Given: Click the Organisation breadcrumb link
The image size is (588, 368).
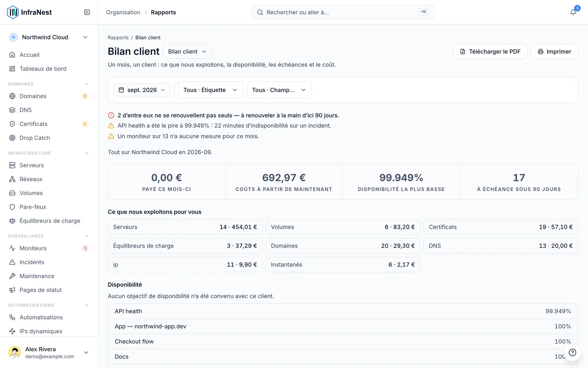Looking at the screenshot, I should click(123, 12).
